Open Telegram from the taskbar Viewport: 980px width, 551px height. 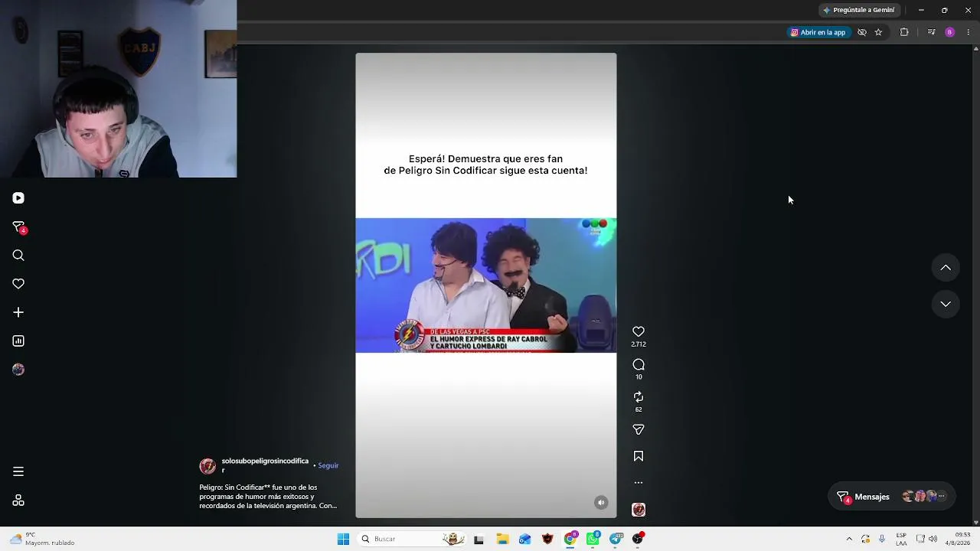pos(616,539)
